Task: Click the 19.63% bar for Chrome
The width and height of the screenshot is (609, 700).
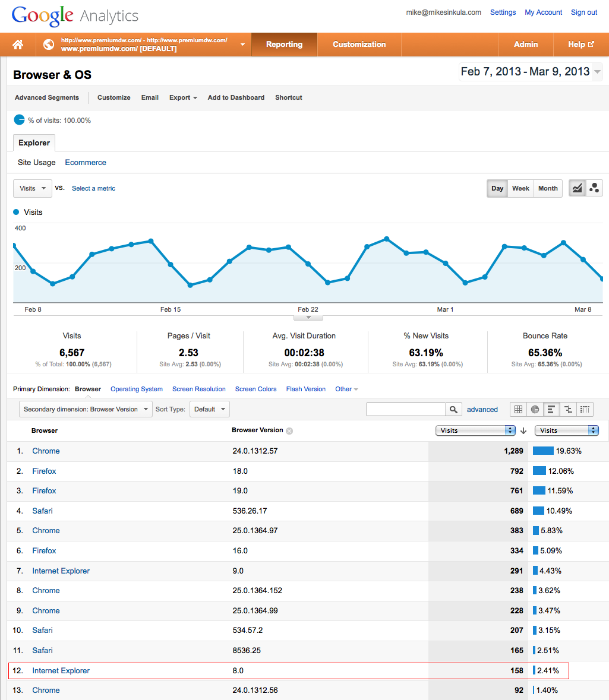Action: 543,451
